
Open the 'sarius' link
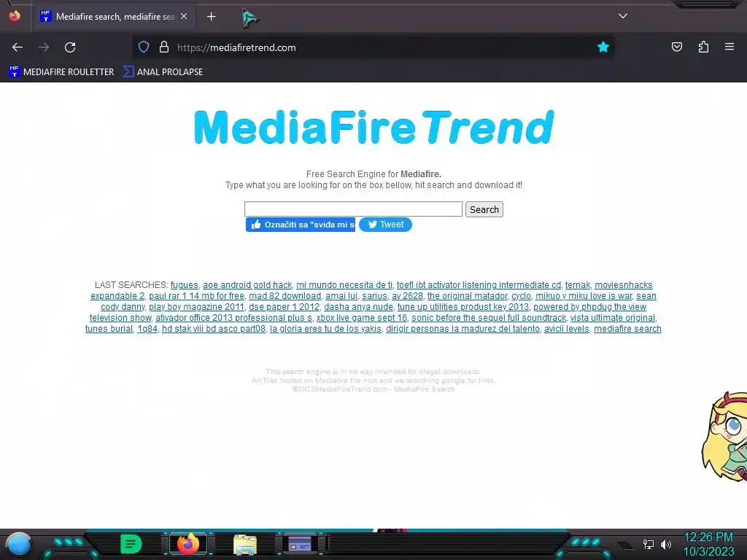(x=374, y=296)
